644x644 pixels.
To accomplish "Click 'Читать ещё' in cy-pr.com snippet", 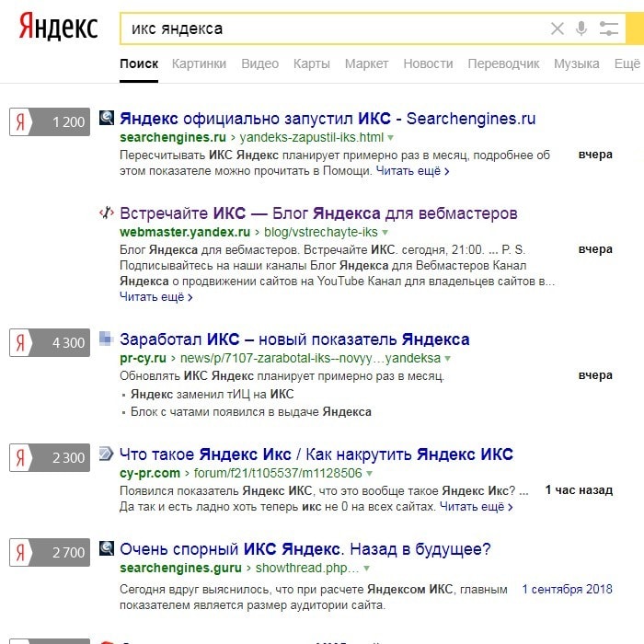I will click(476, 507).
